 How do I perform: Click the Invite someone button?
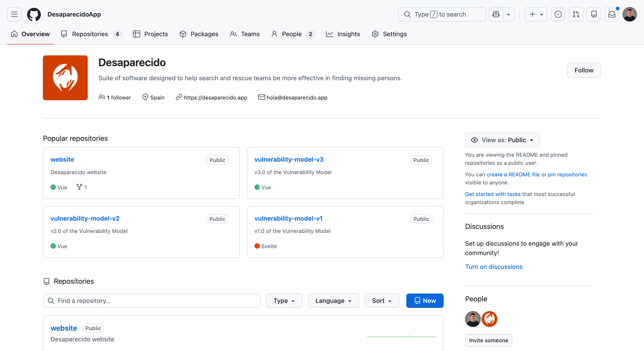[x=489, y=340]
